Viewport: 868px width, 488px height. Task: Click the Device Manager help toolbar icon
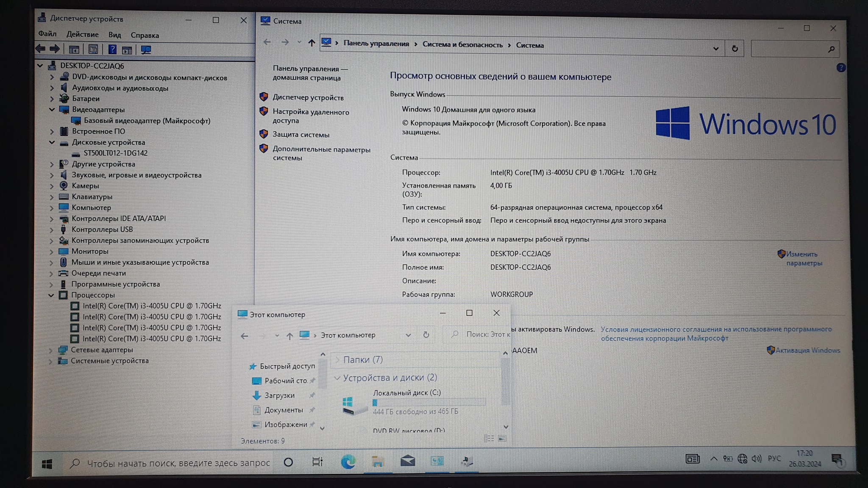pyautogui.click(x=112, y=50)
